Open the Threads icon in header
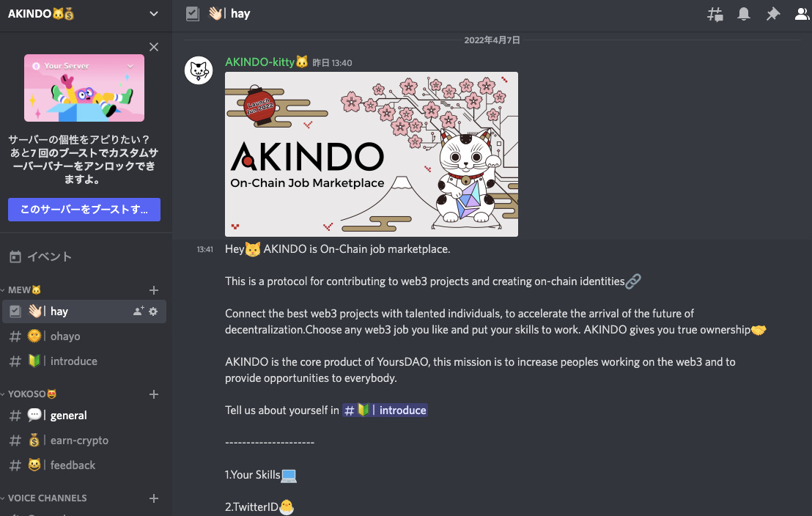Viewport: 812px width, 516px height. click(x=715, y=14)
